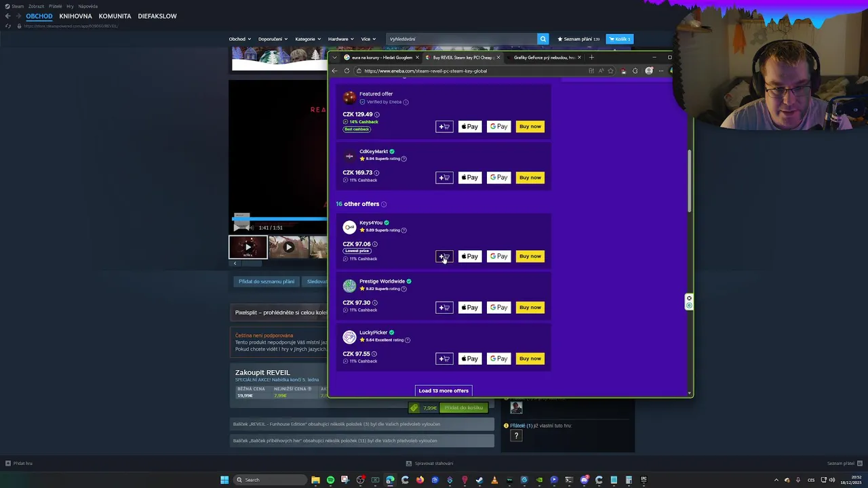Open Steam OBCHOD tab
This screenshot has width=868, height=488.
39,16
